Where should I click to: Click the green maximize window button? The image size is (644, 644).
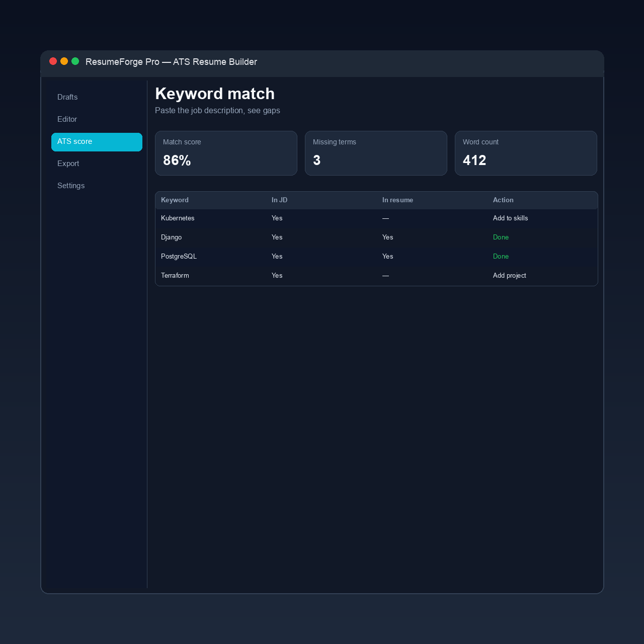(75, 61)
